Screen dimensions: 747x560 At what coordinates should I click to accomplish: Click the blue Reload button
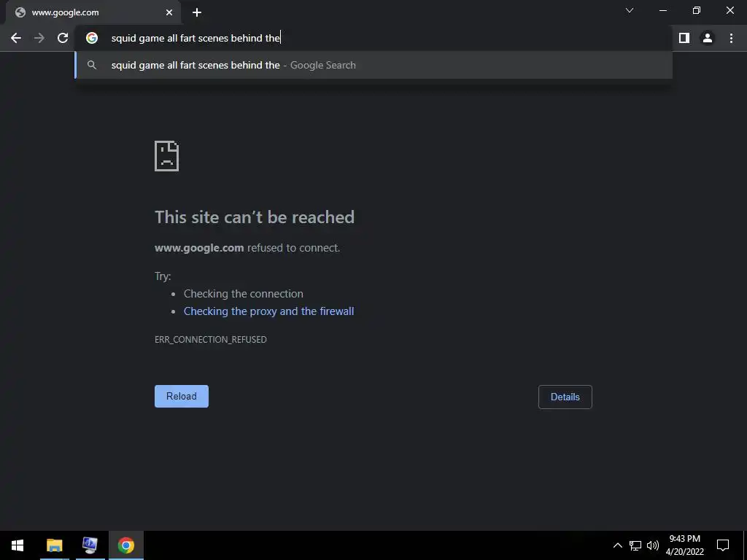pyautogui.click(x=182, y=396)
